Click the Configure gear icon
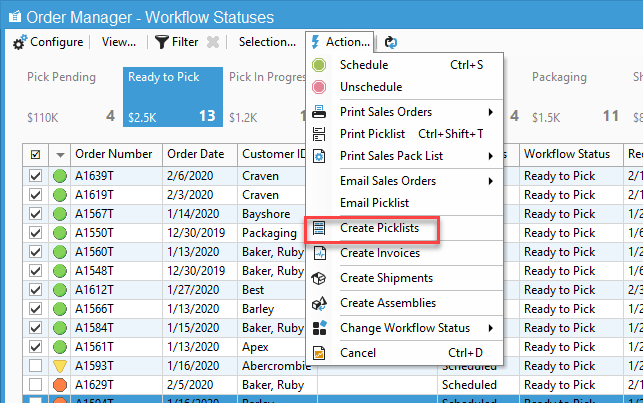 20,42
